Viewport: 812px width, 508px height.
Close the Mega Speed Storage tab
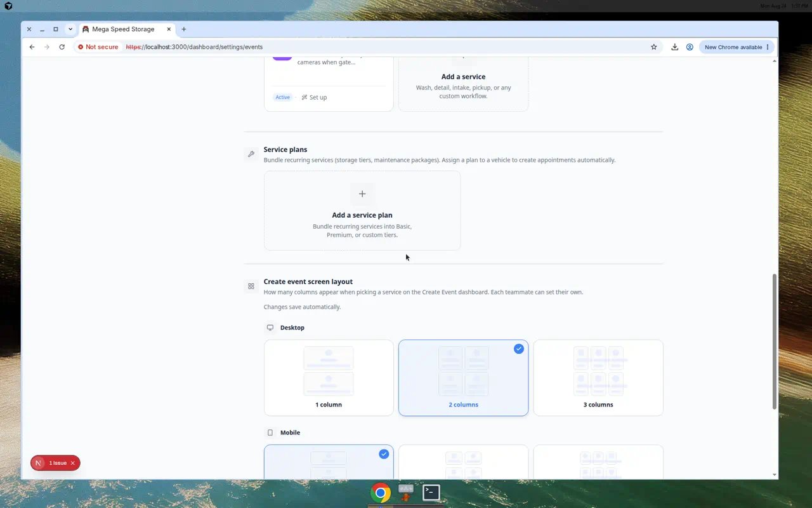click(169, 29)
